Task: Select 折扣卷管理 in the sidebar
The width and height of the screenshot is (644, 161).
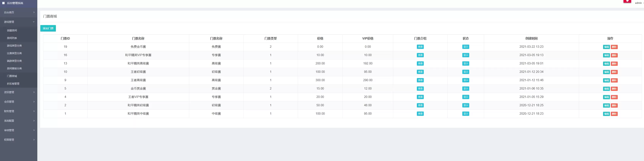Action: (13, 84)
